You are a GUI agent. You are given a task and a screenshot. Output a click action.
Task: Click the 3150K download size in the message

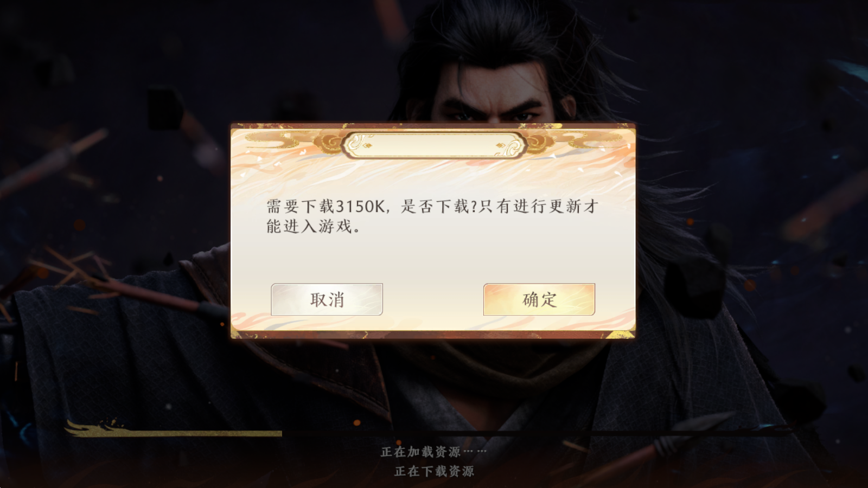tap(360, 206)
